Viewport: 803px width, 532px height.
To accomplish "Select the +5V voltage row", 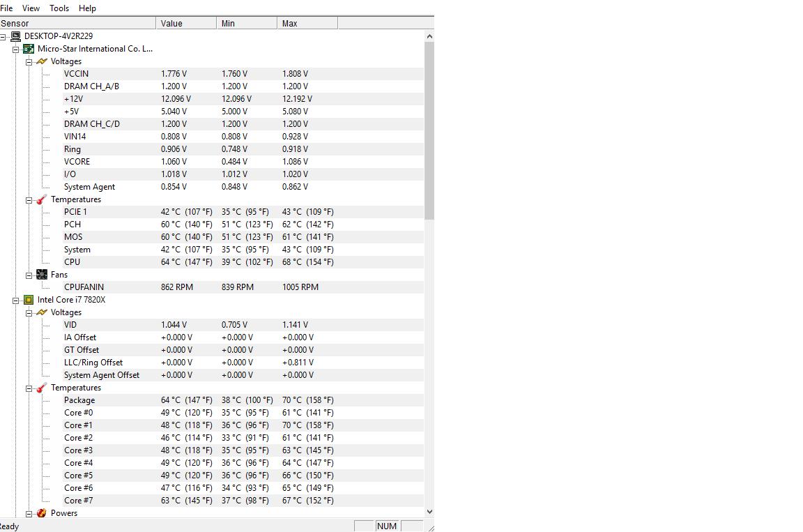I will 243,112.
